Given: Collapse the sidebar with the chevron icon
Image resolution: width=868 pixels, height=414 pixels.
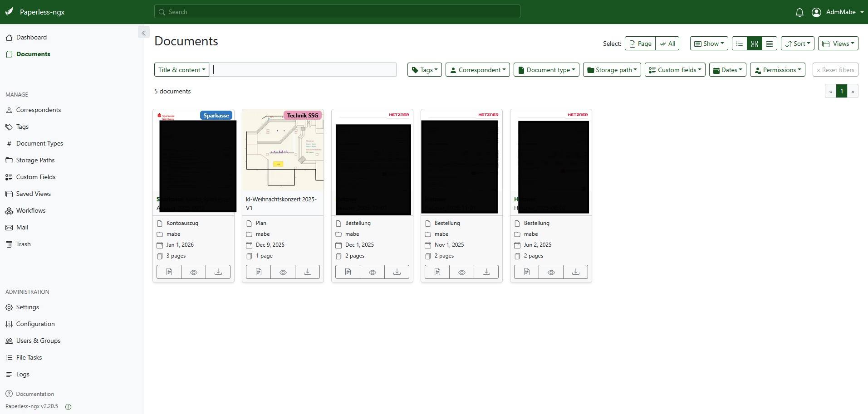Looking at the screenshot, I should coord(143,33).
